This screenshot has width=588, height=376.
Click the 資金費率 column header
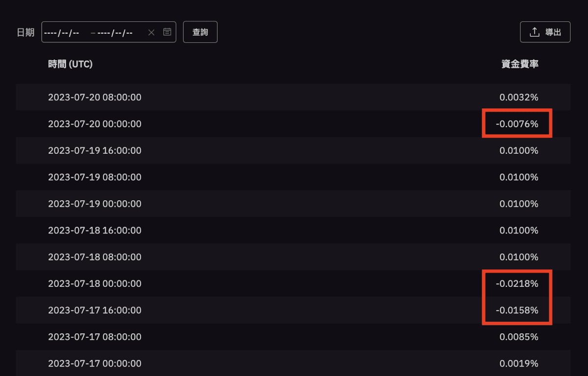520,64
